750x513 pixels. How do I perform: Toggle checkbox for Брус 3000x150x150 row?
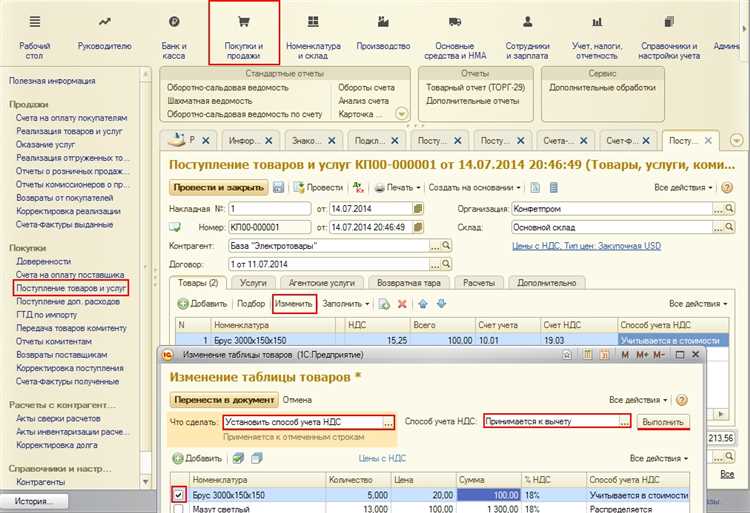point(178,494)
